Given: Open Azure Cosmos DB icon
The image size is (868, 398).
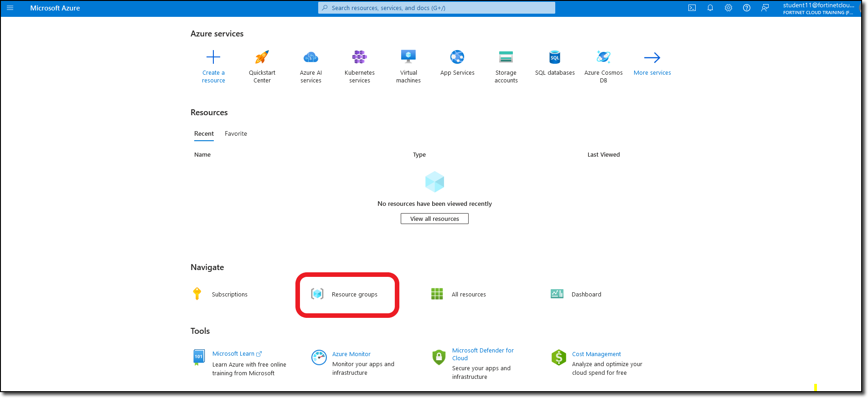Looking at the screenshot, I should pos(604,57).
